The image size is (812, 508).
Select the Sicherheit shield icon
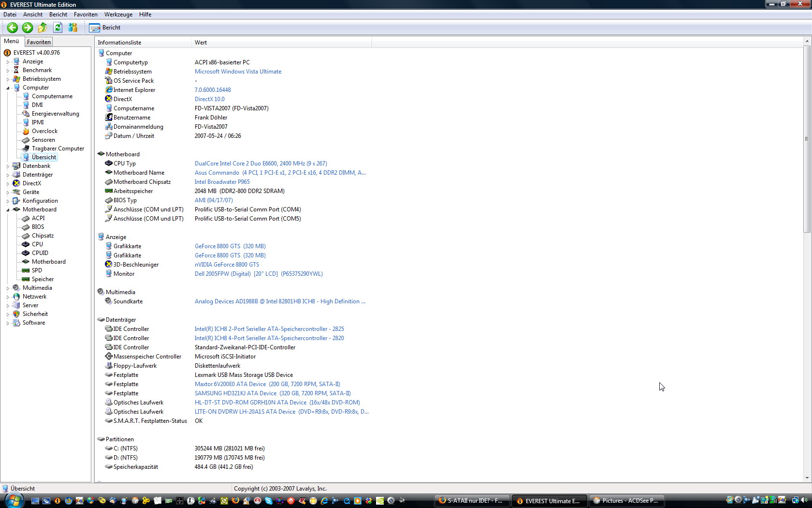(x=16, y=314)
